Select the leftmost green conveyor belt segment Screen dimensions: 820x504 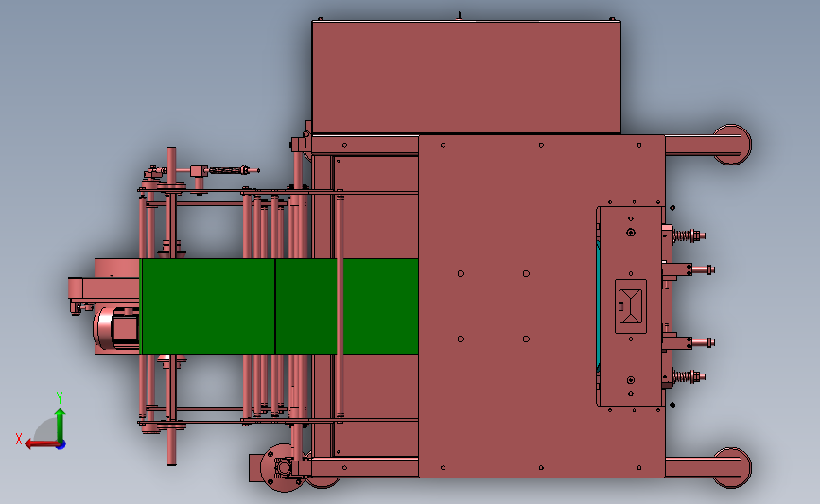click(x=208, y=306)
